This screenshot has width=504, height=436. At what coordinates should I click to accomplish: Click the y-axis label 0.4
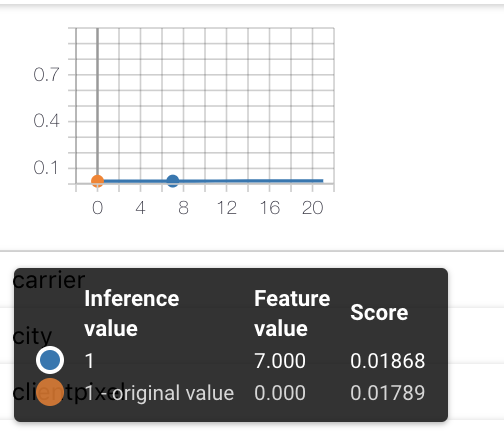(x=46, y=121)
